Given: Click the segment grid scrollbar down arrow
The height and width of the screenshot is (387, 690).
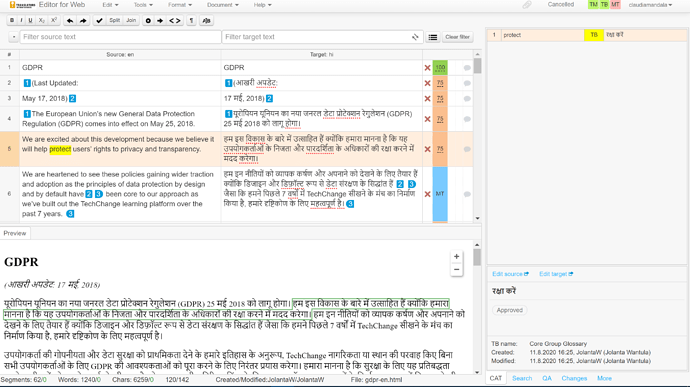Looking at the screenshot, I should coord(477,218).
